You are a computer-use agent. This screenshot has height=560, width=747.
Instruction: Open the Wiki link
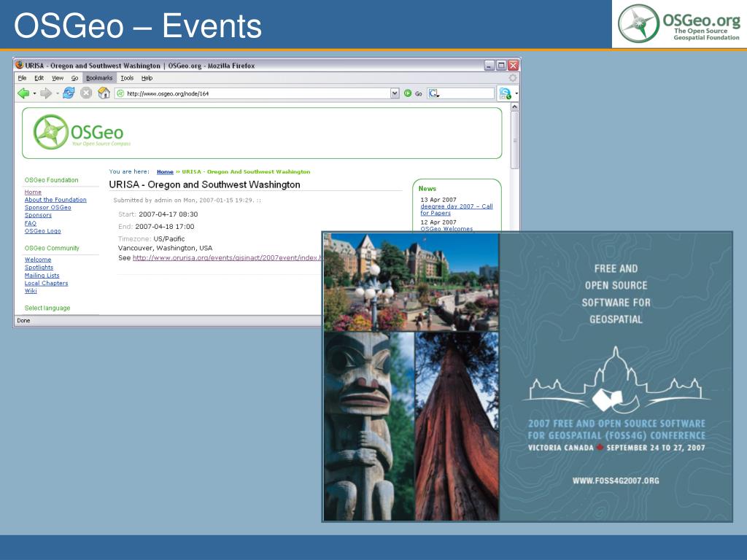(x=31, y=291)
